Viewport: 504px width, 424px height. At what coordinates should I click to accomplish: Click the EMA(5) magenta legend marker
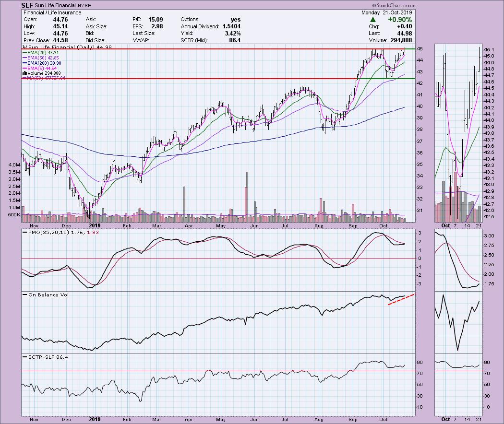pos(24,68)
